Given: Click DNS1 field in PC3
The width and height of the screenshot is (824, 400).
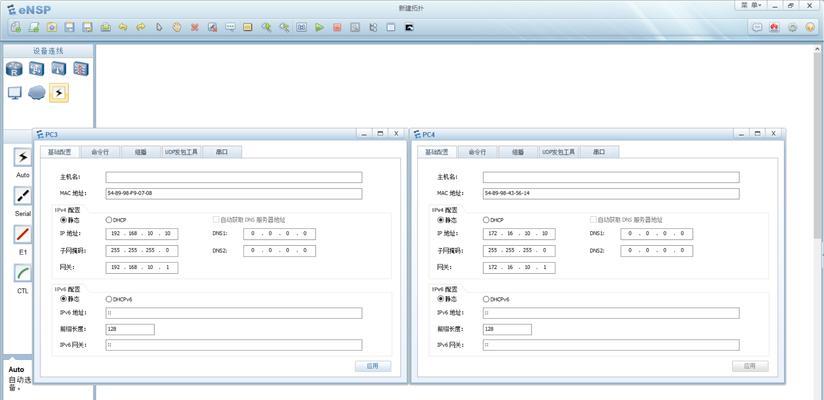Looking at the screenshot, I should [x=280, y=234].
